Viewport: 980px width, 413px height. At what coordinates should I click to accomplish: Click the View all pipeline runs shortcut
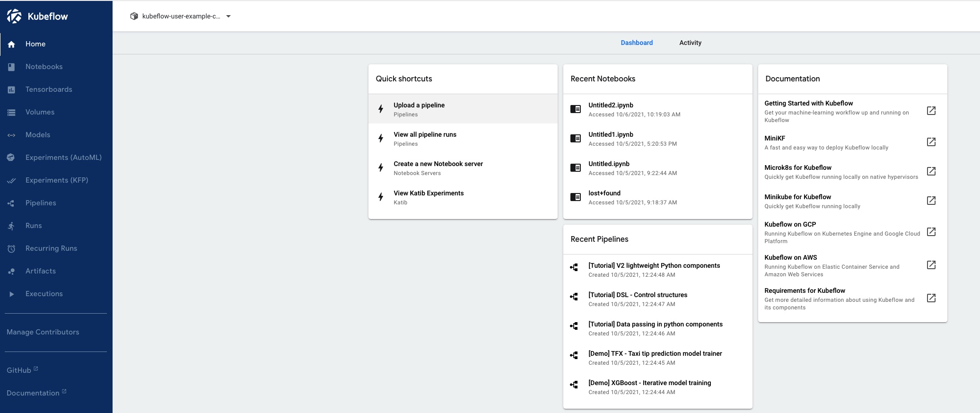pos(463,138)
